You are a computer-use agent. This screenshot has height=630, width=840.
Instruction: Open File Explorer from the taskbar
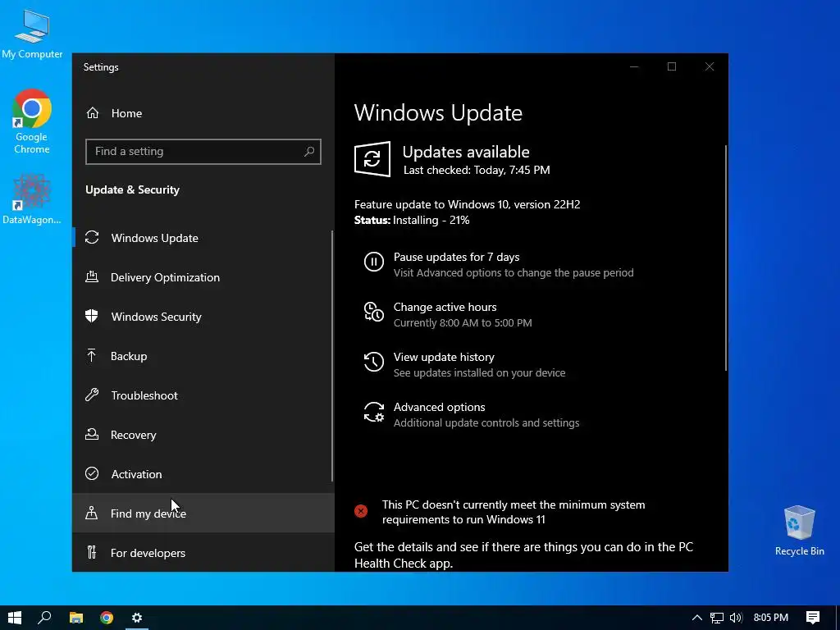coord(76,618)
